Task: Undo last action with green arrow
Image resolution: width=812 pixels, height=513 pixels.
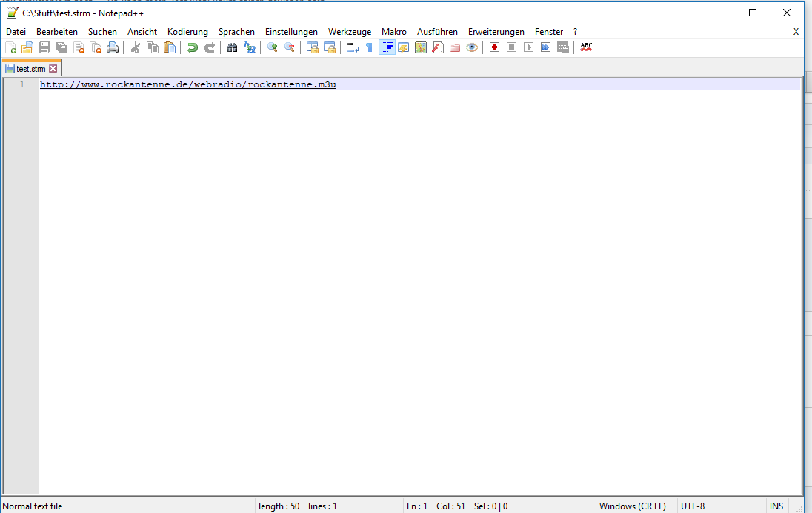Action: pyautogui.click(x=193, y=47)
